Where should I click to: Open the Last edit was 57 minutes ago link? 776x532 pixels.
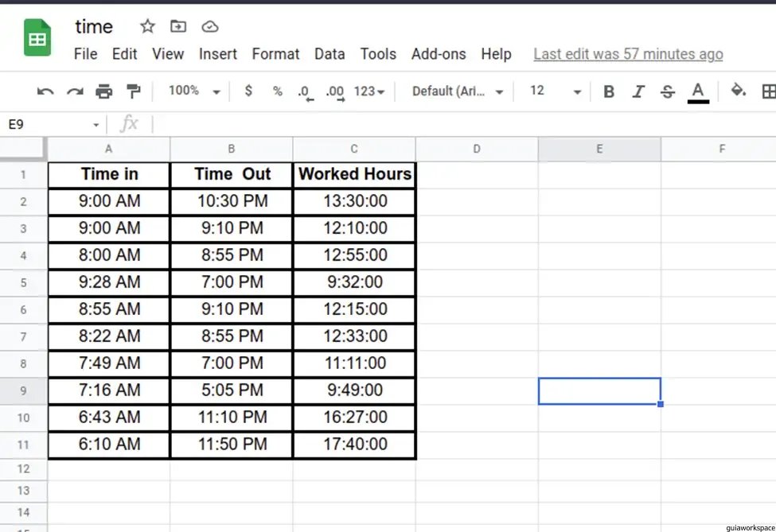click(628, 54)
